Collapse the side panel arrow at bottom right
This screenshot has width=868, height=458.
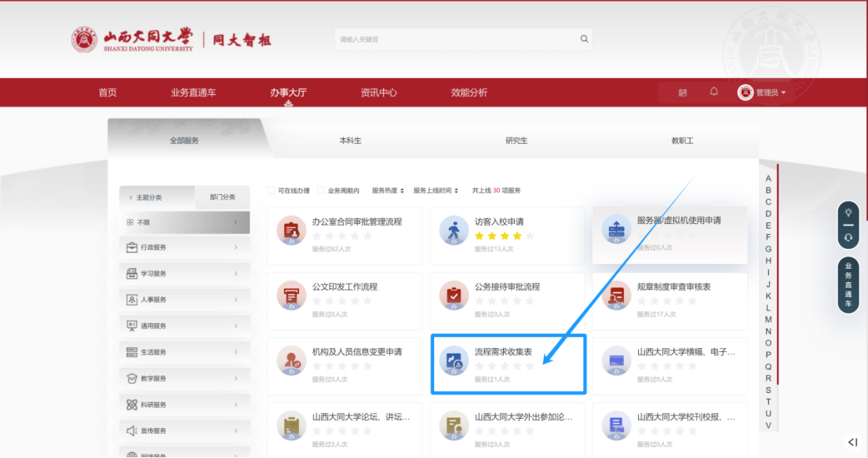point(852,442)
